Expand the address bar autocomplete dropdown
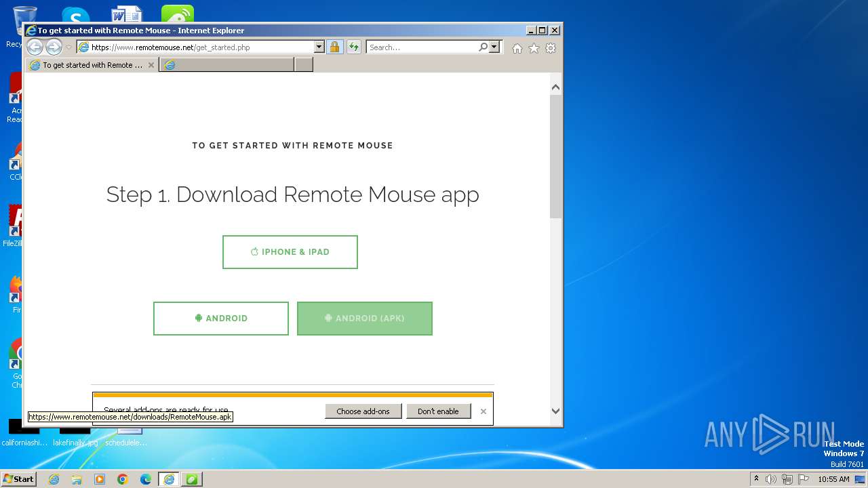The image size is (868, 488). [319, 47]
